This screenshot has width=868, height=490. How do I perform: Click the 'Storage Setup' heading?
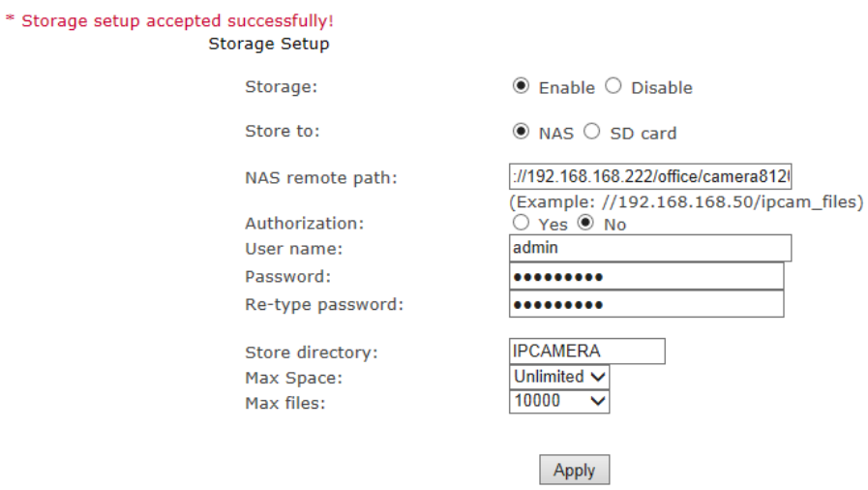(x=269, y=45)
